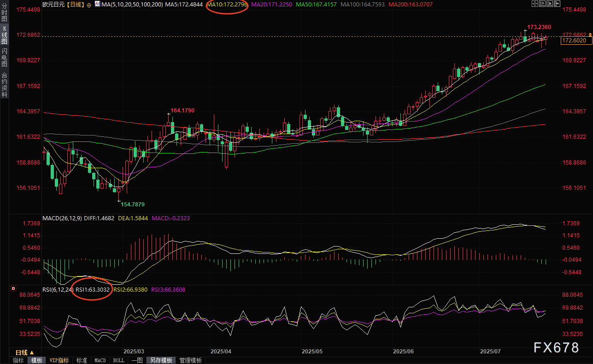This screenshot has height=364, width=593.
Task: Click the orange arrow above price 172.6020
Action: point(589,35)
